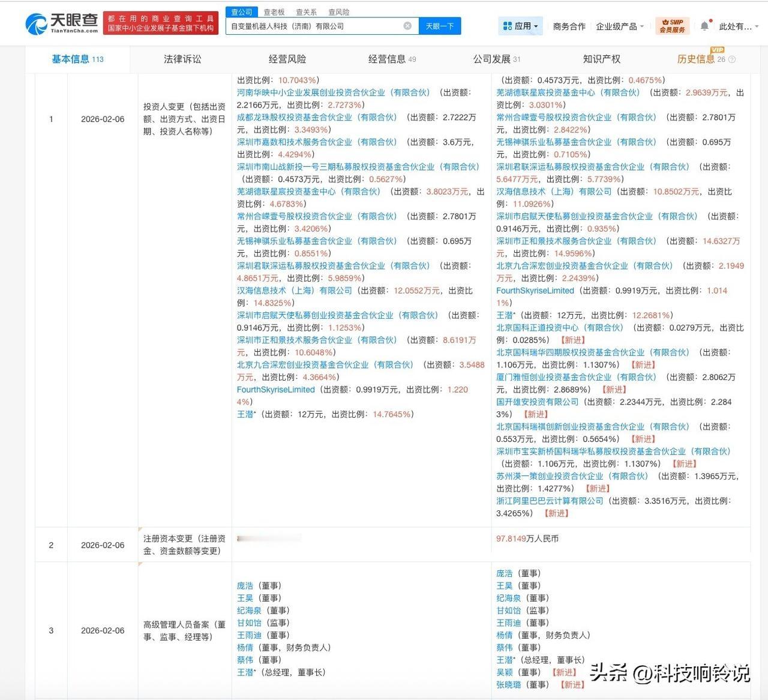Click the 天眼一下 search button
Viewport: 768px width, 700px height.
[440, 26]
